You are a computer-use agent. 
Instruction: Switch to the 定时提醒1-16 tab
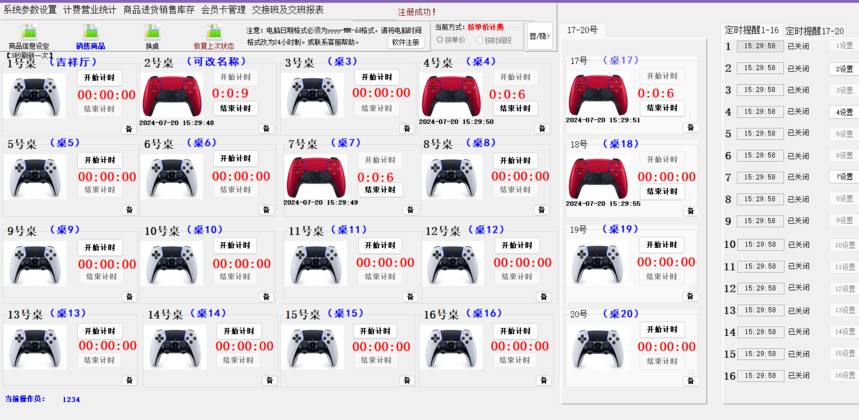pyautogui.click(x=752, y=30)
